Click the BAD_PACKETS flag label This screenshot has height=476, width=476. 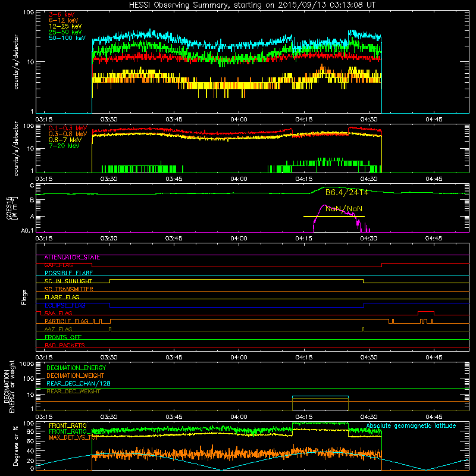click(x=65, y=346)
